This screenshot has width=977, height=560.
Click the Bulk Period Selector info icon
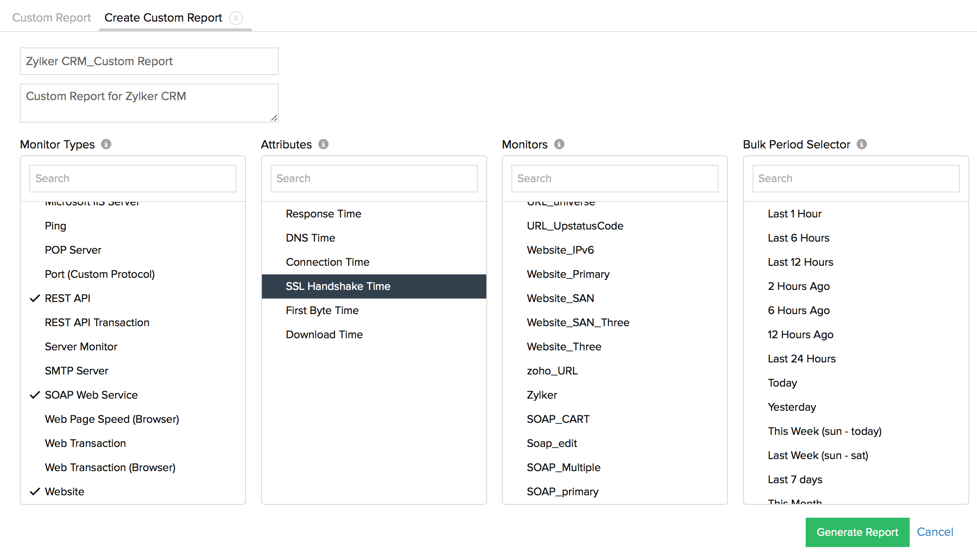click(861, 145)
